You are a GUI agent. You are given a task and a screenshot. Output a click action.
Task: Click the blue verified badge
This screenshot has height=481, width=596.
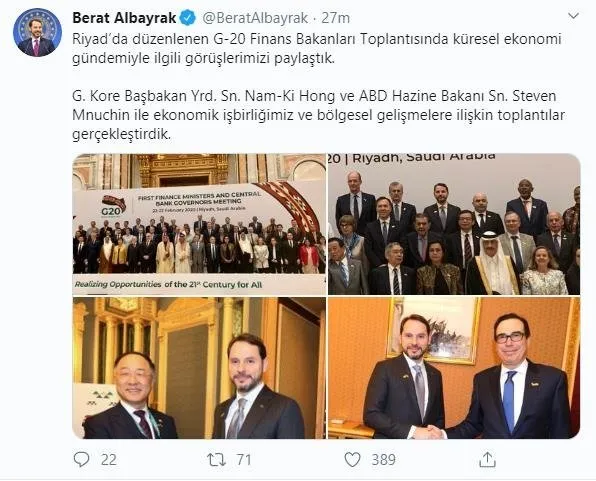187,18
